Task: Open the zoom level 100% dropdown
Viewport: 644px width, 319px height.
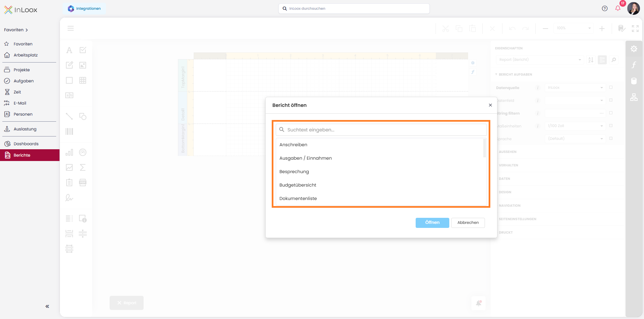Action: pyautogui.click(x=574, y=28)
